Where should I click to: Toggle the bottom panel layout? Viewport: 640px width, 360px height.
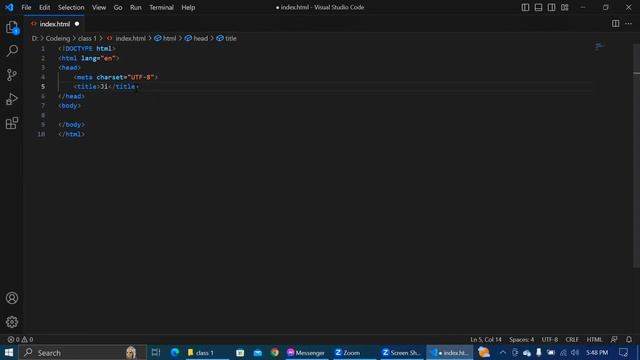coord(538,7)
